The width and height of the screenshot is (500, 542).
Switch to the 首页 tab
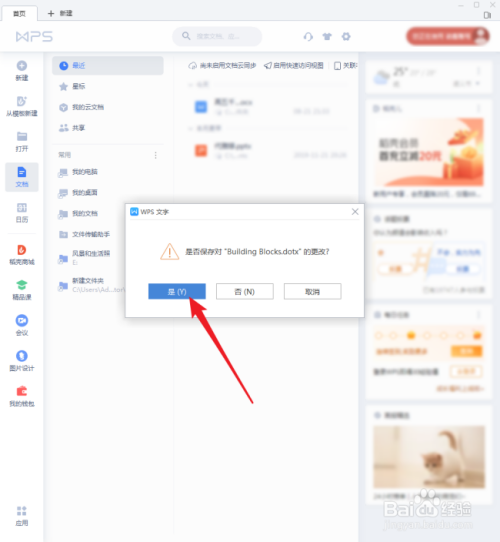tap(19, 13)
